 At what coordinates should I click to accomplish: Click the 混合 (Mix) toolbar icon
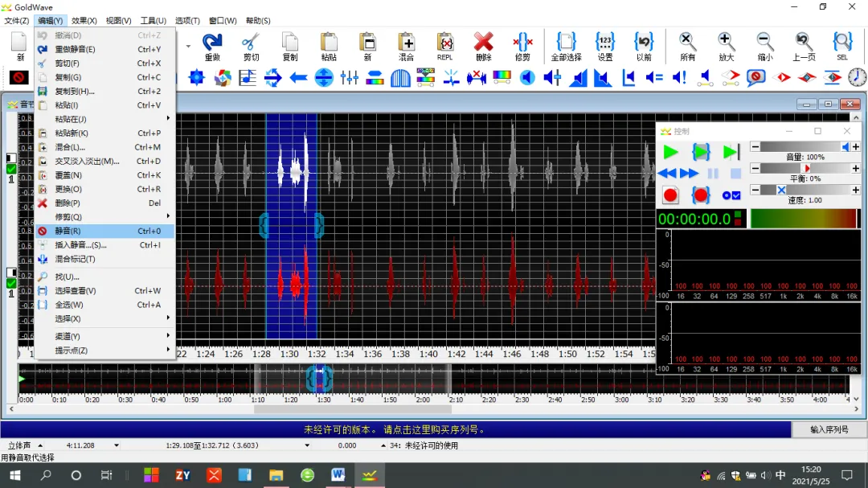407,43
